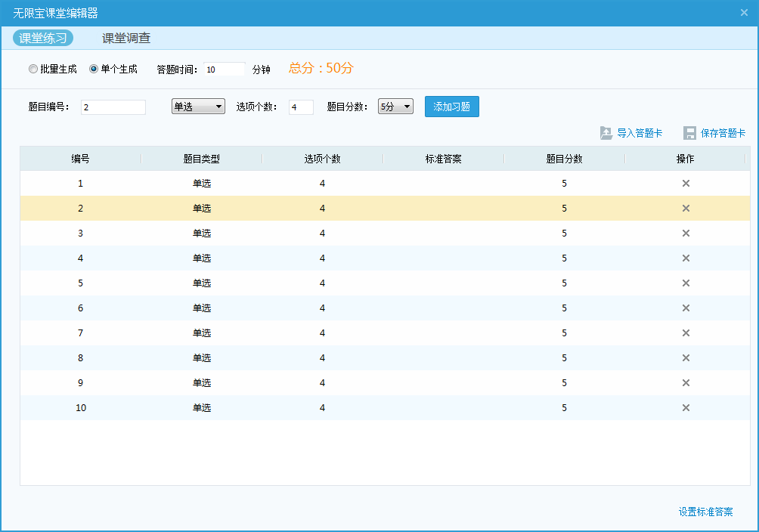Select the 单个生成 radio button
This screenshot has height=532, width=759.
pyautogui.click(x=94, y=70)
